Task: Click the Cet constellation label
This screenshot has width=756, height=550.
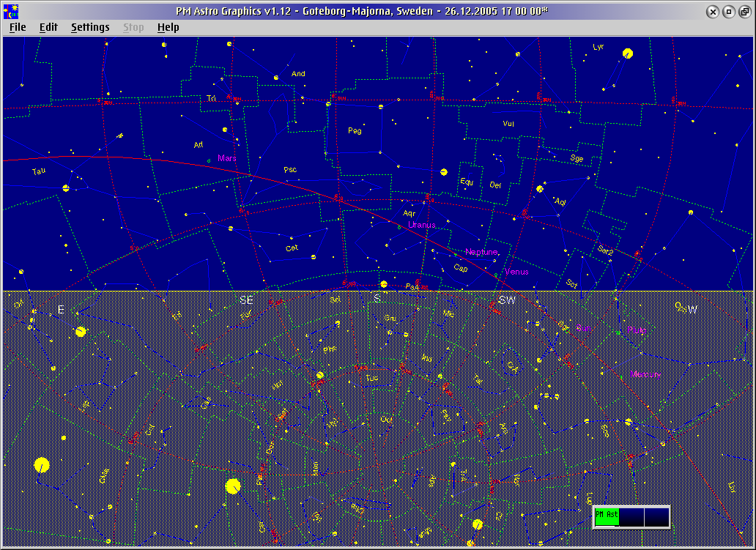Action: [292, 248]
